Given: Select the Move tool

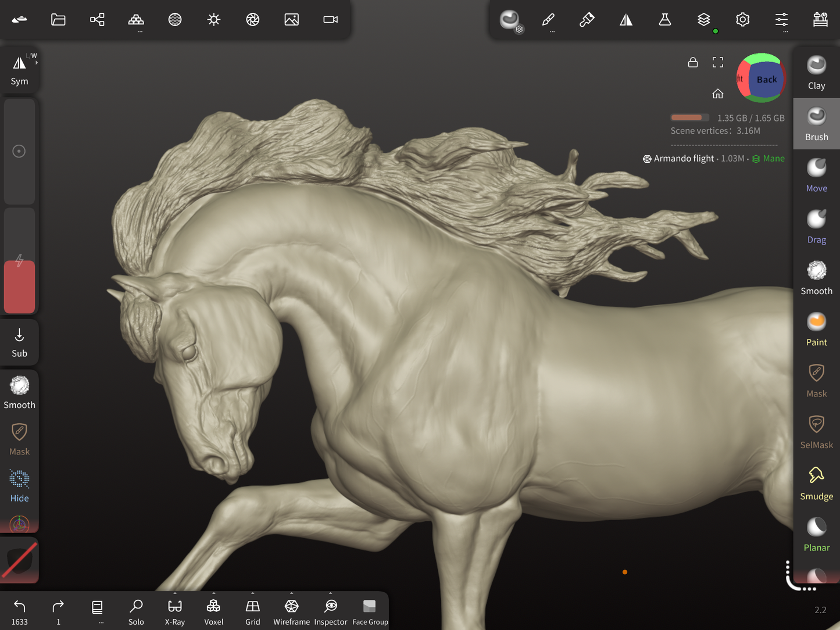Looking at the screenshot, I should tap(816, 175).
